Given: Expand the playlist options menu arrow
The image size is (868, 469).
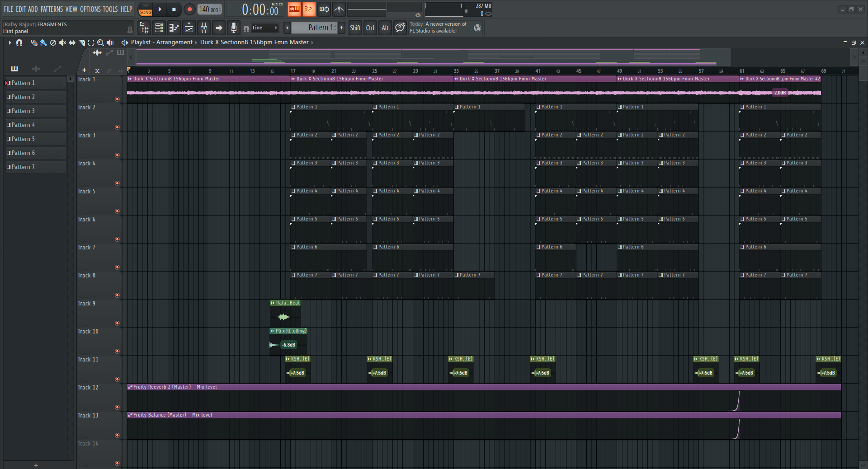Looking at the screenshot, I should pyautogui.click(x=9, y=42).
